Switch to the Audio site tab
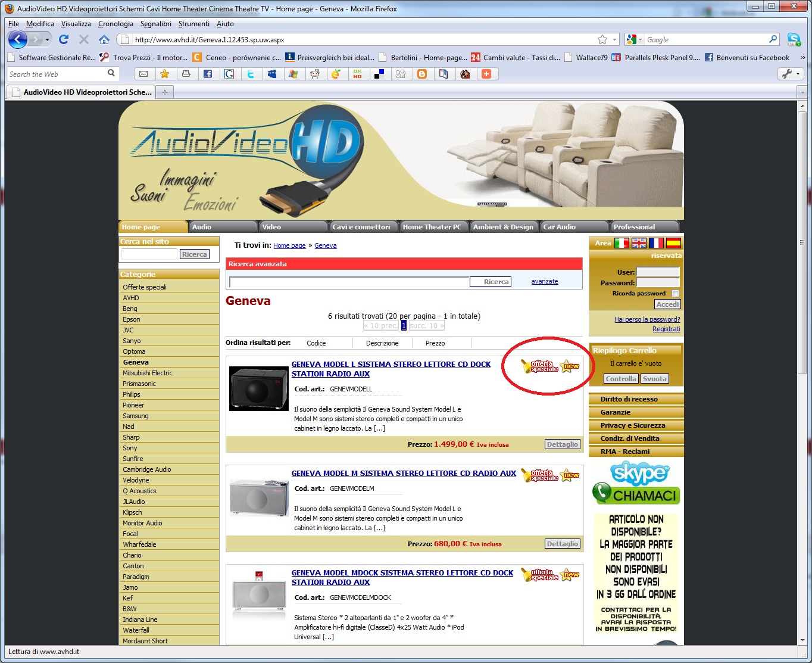This screenshot has height=663, width=812. point(223,227)
